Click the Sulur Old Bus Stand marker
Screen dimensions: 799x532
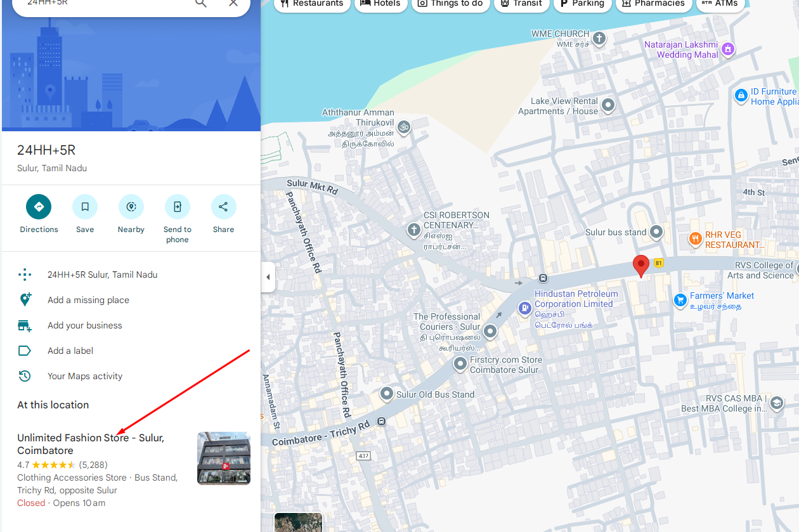click(387, 394)
